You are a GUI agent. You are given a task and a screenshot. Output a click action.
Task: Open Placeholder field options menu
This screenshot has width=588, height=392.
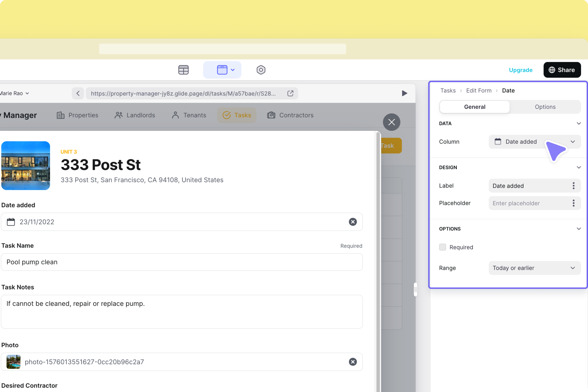(573, 203)
